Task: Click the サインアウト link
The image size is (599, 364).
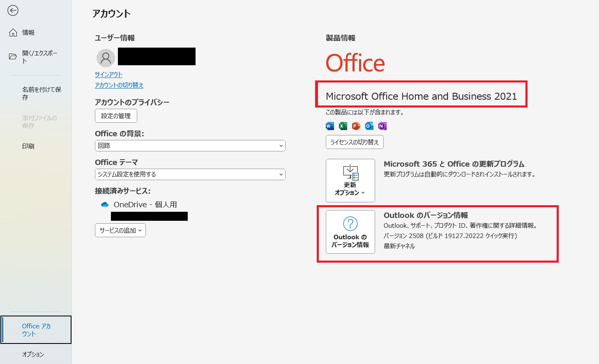Action: tap(108, 74)
